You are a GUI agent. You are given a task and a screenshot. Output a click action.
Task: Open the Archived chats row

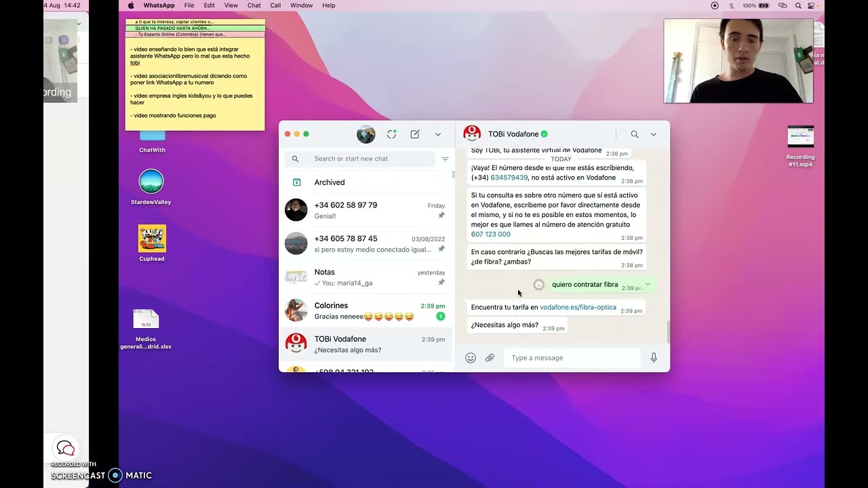pos(366,182)
